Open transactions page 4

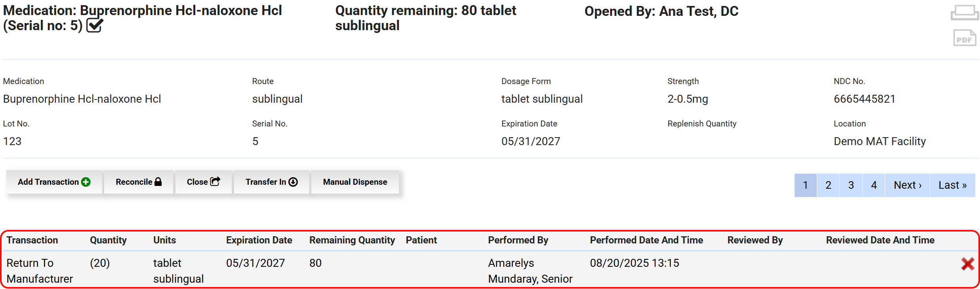(874, 185)
